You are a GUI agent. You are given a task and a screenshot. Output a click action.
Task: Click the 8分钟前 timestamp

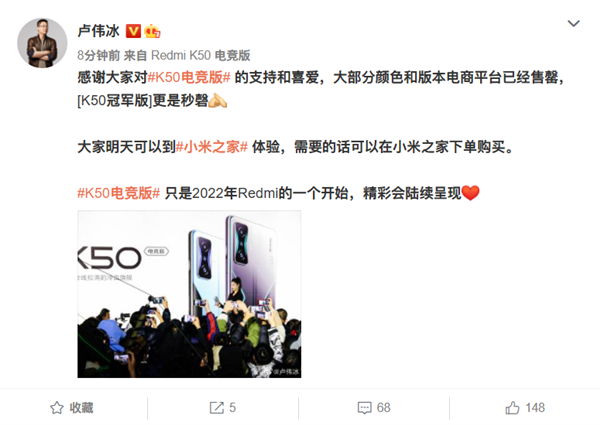(x=99, y=55)
